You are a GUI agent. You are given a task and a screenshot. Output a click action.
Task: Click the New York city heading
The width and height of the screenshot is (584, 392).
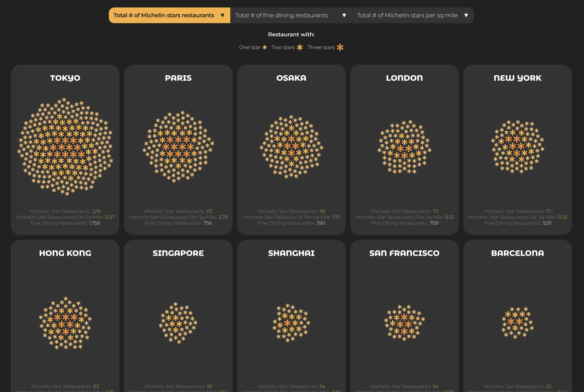pyautogui.click(x=517, y=78)
